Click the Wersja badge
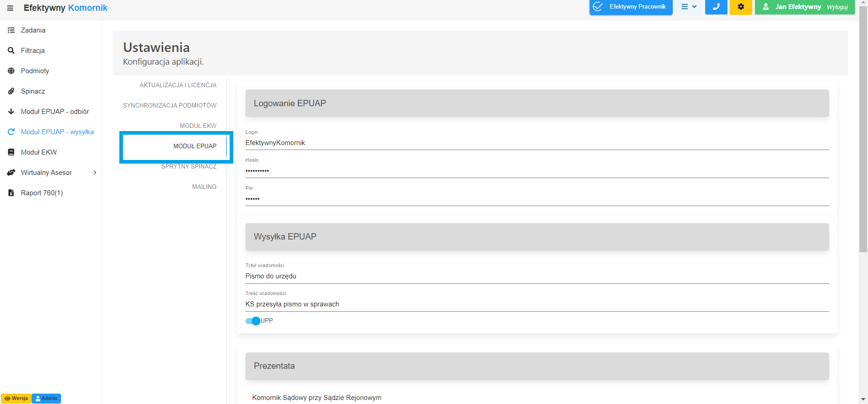 (x=16, y=399)
